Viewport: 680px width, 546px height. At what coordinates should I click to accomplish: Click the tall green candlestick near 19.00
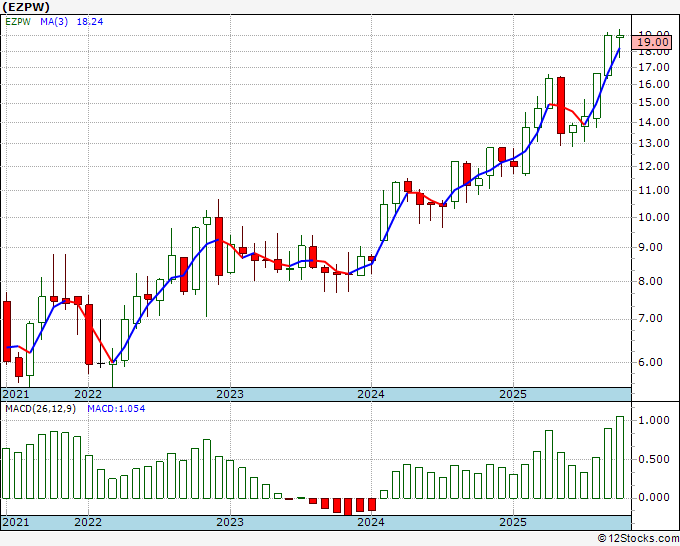click(x=608, y=56)
